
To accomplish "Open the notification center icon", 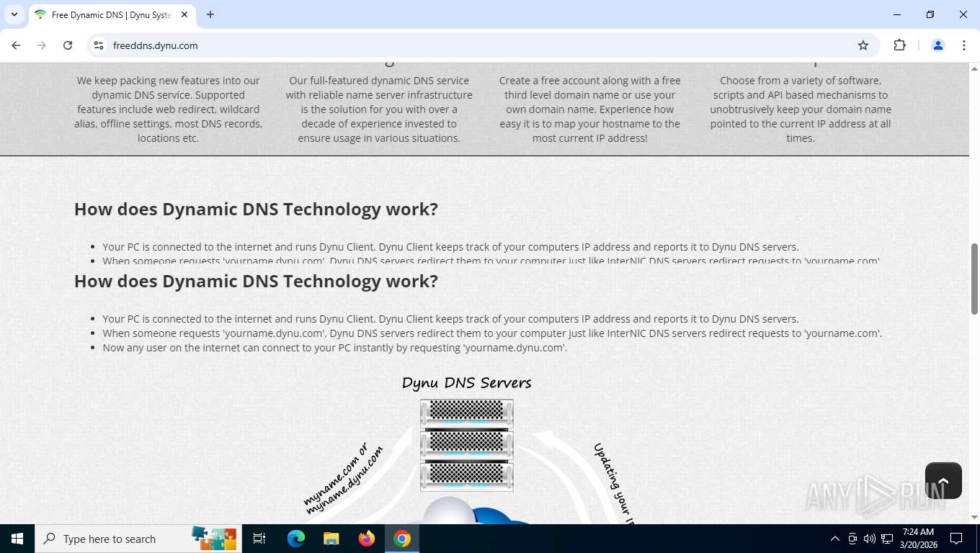I will 956,539.
